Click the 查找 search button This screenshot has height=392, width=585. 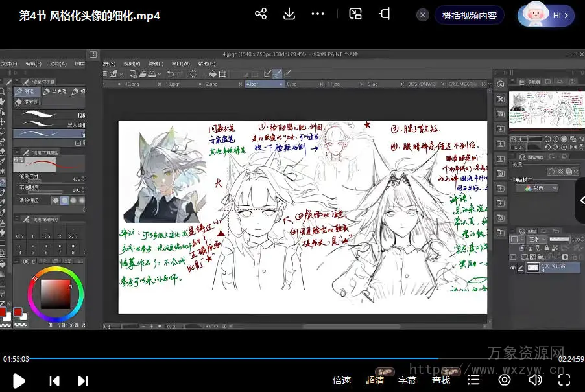[x=441, y=380]
